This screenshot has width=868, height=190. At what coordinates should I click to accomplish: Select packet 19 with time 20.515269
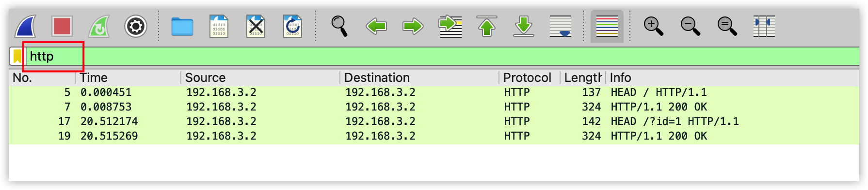click(x=434, y=136)
